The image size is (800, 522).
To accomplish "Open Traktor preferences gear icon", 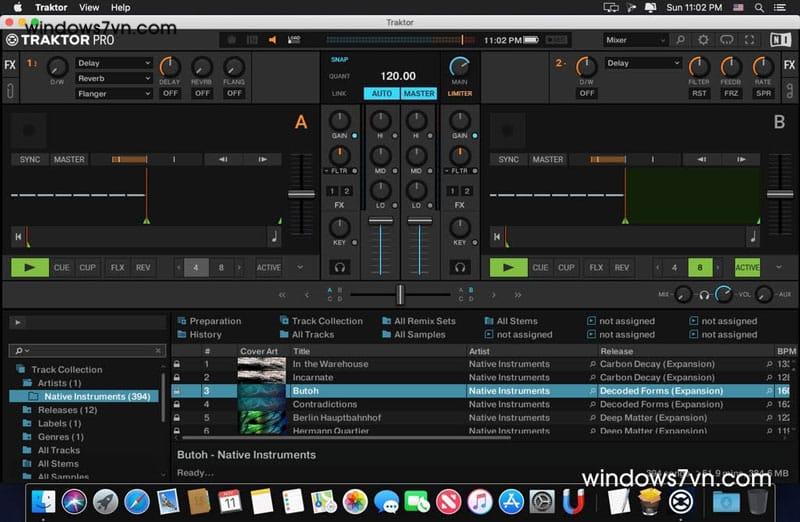I will coord(703,40).
